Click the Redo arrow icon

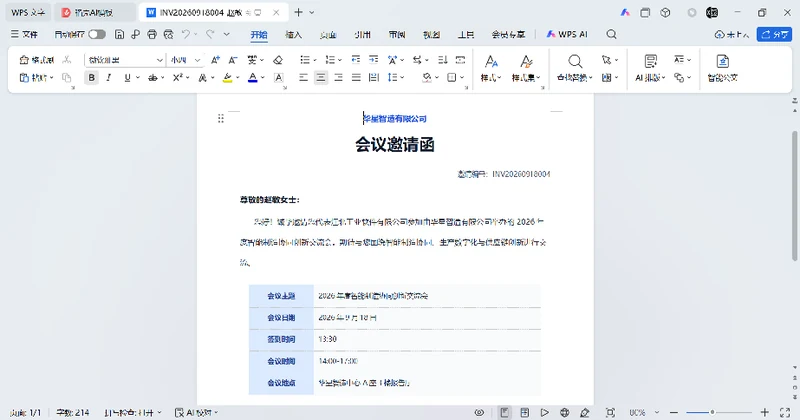pos(210,34)
